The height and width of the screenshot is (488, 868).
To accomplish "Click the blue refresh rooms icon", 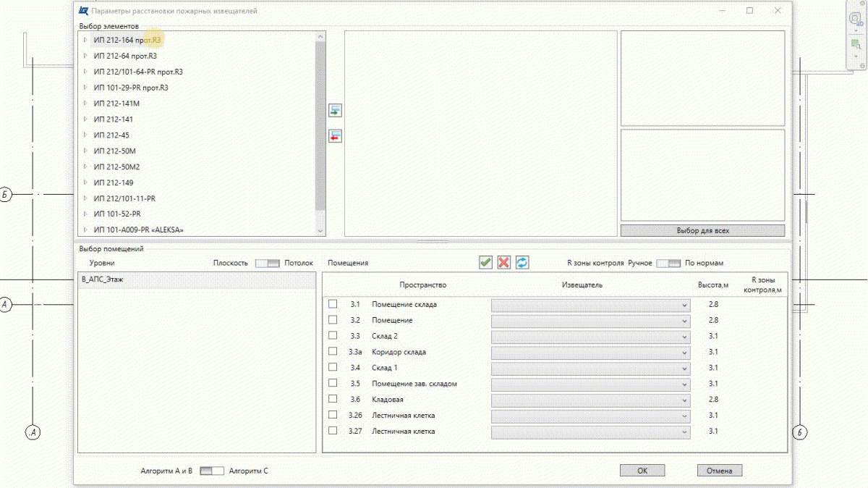I will click(x=522, y=263).
